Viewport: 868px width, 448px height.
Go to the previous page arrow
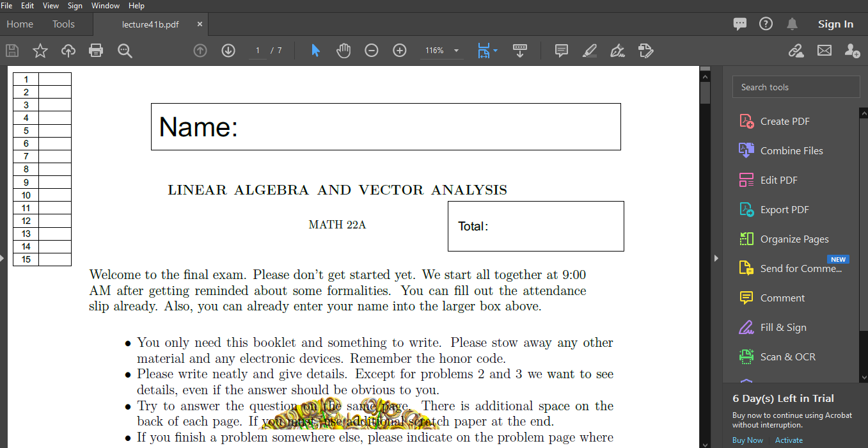pyautogui.click(x=200, y=51)
